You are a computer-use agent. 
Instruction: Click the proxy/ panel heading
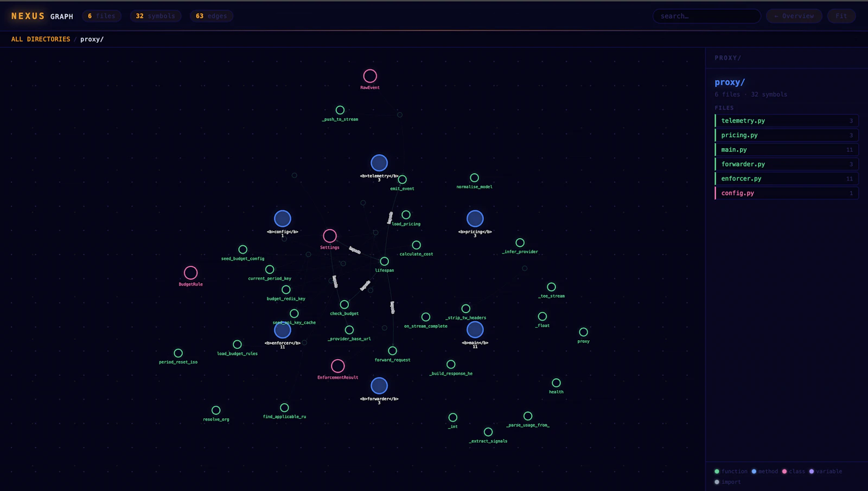730,82
